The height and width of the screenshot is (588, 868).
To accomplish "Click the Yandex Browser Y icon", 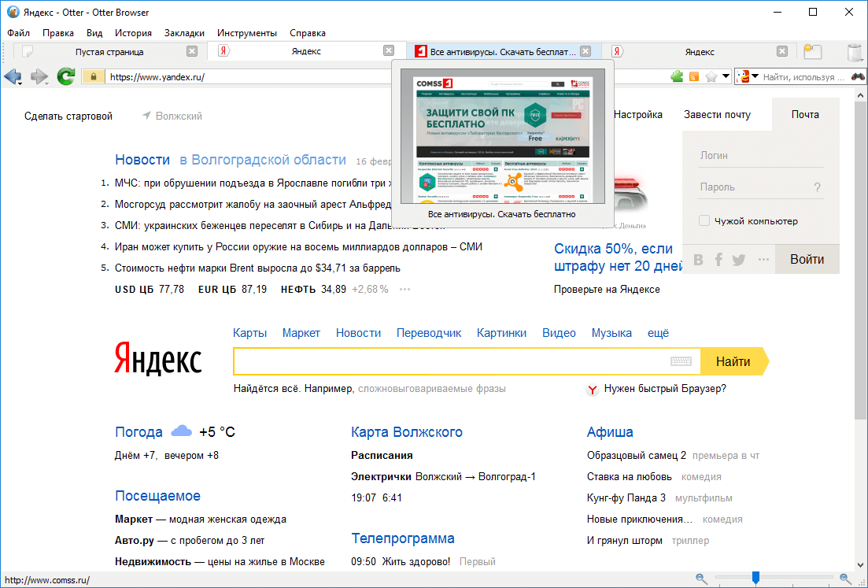I will tap(593, 390).
